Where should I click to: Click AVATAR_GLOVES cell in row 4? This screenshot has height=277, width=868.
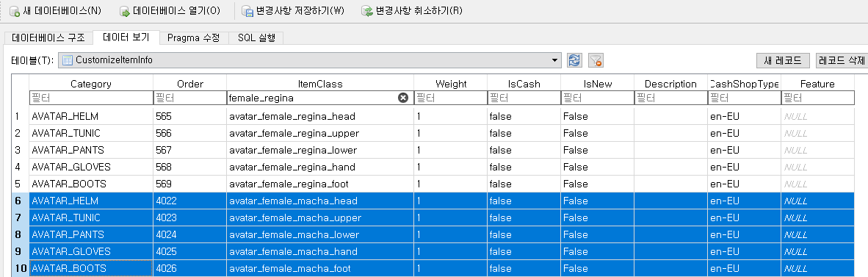click(91, 167)
